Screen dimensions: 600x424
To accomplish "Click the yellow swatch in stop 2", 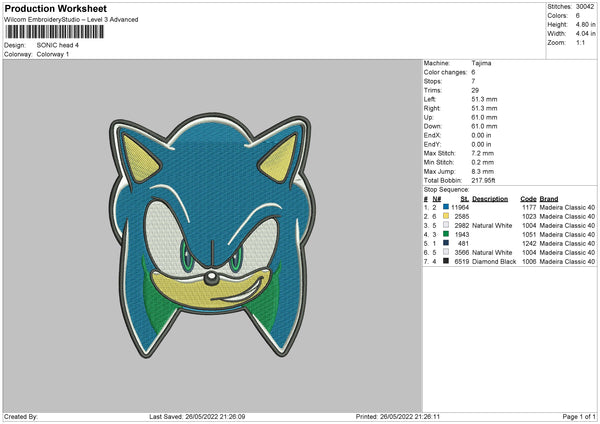I will pyautogui.click(x=446, y=215).
